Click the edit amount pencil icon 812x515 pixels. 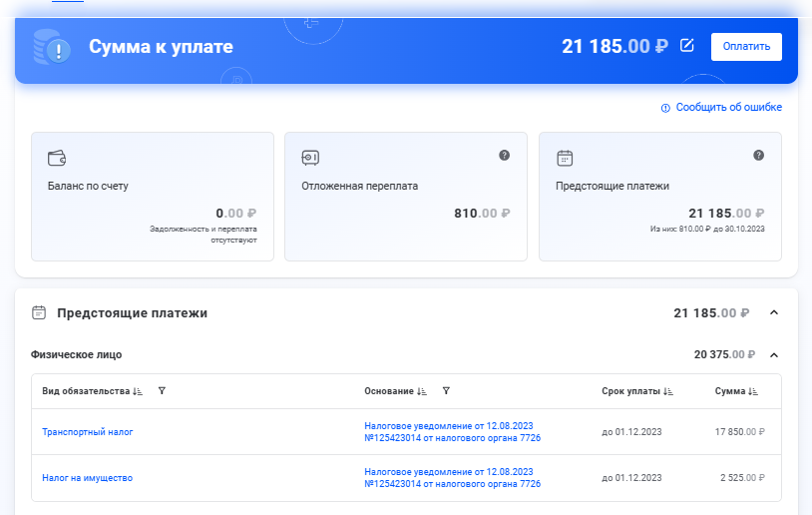pyautogui.click(x=686, y=46)
